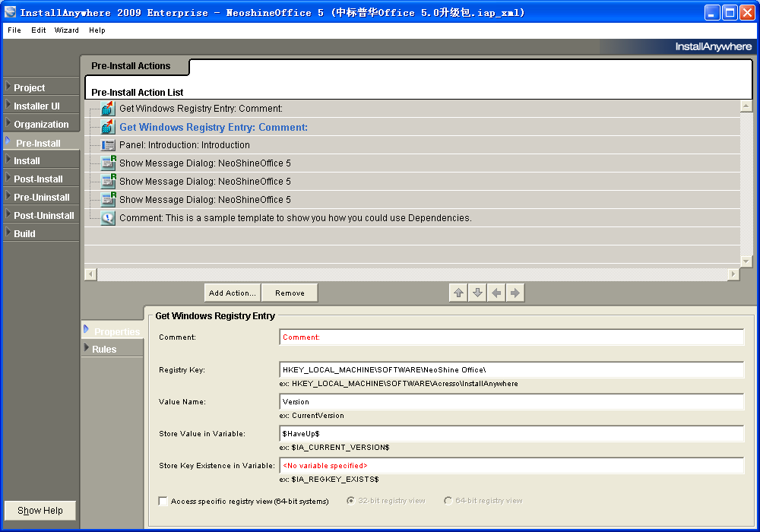Outdent action with left arrow button
Screen dimensions: 760x532
tap(496, 293)
